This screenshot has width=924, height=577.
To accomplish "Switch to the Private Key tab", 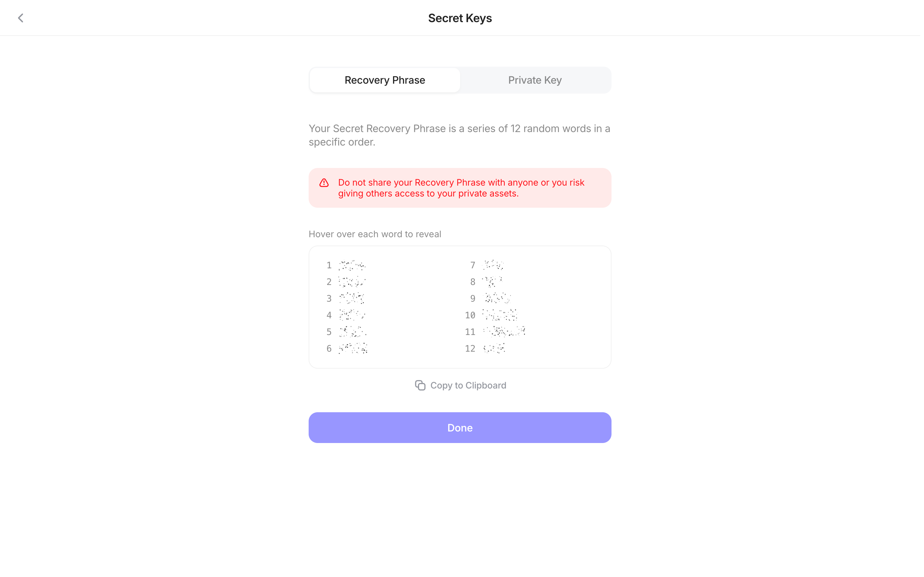I will tap(537, 80).
